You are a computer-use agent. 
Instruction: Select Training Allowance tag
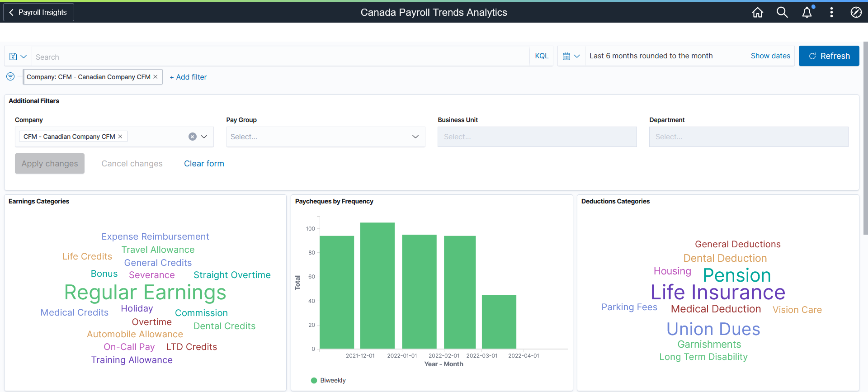(132, 360)
